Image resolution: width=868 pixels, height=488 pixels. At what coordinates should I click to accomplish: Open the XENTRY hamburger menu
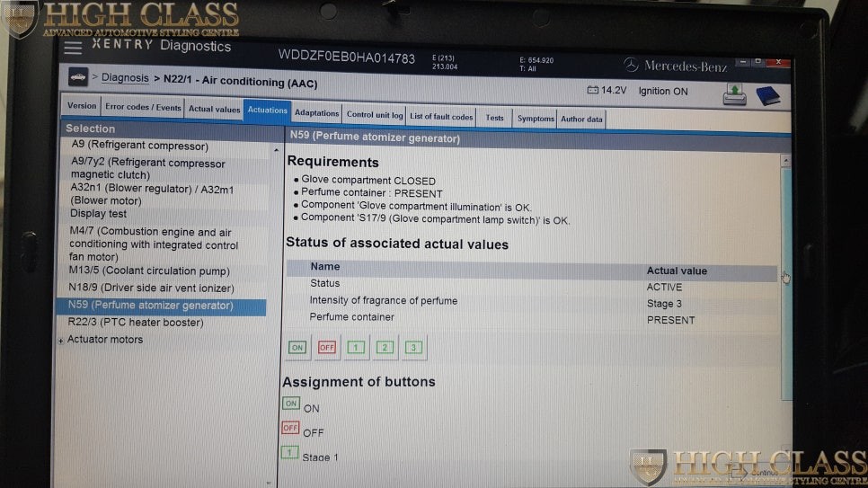point(73,48)
